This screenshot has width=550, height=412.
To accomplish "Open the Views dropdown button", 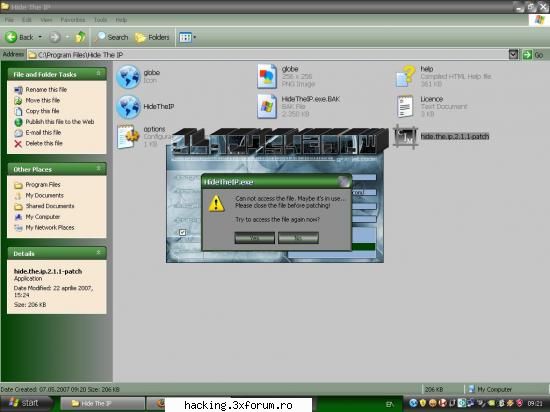I will point(187,37).
